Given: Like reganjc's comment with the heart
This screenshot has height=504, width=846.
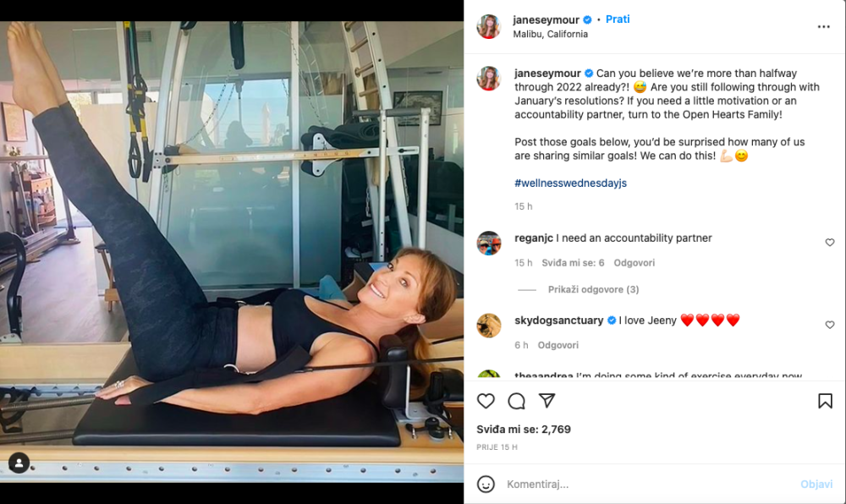Looking at the screenshot, I should pyautogui.click(x=830, y=243).
